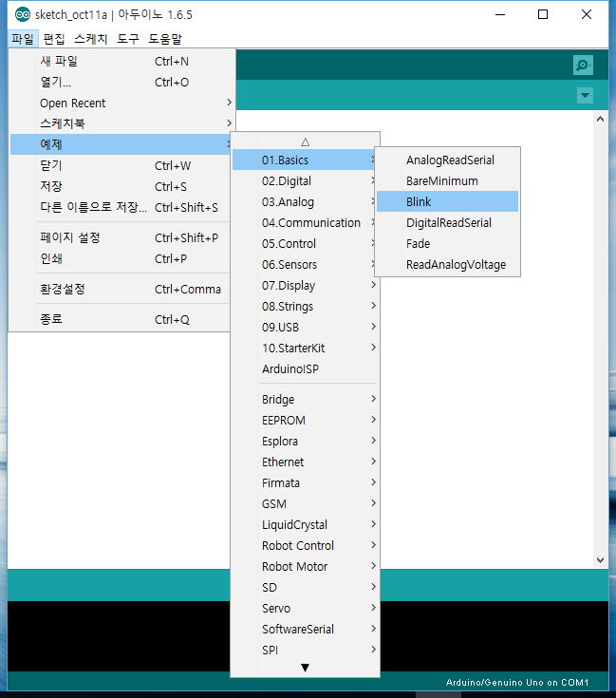Image resolution: width=616 pixels, height=698 pixels.
Task: Open the 편집 menu
Action: click(54, 39)
